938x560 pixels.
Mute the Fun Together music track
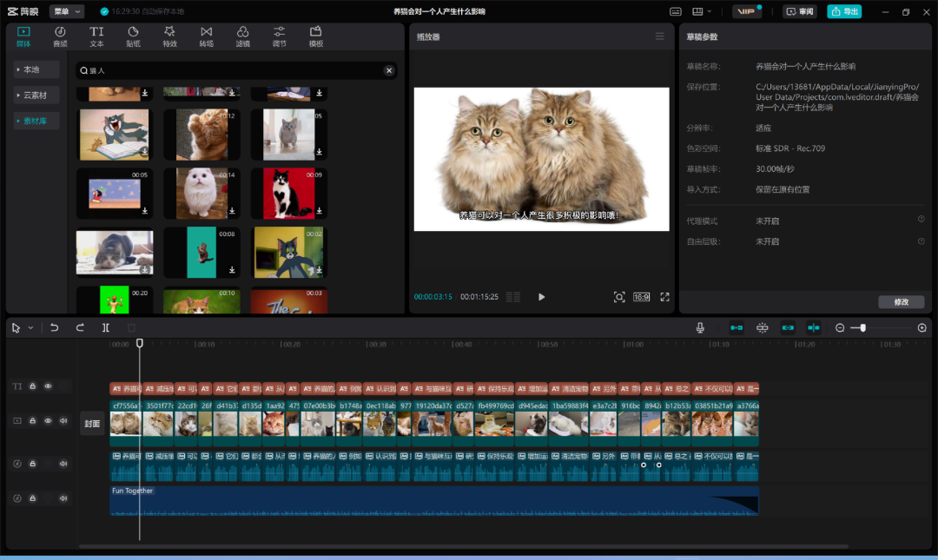[x=63, y=498]
